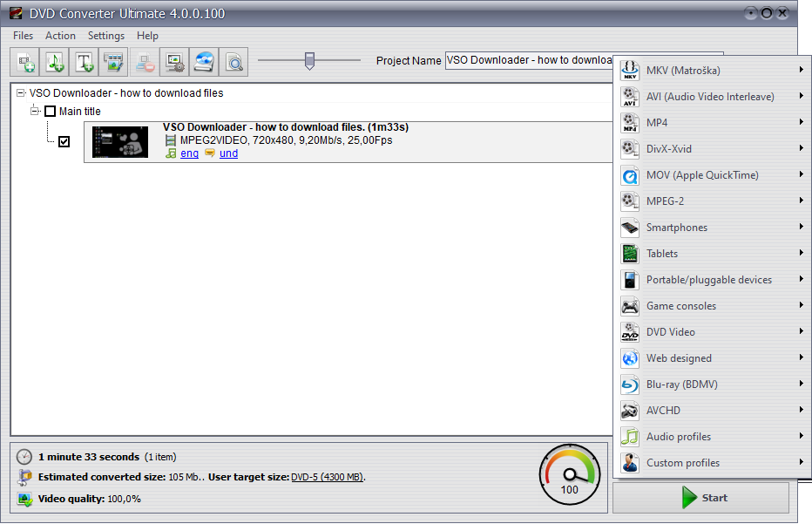Viewport: 812px width, 524px height.
Task: Click the quality gauge dial showing 100
Action: coord(570,475)
